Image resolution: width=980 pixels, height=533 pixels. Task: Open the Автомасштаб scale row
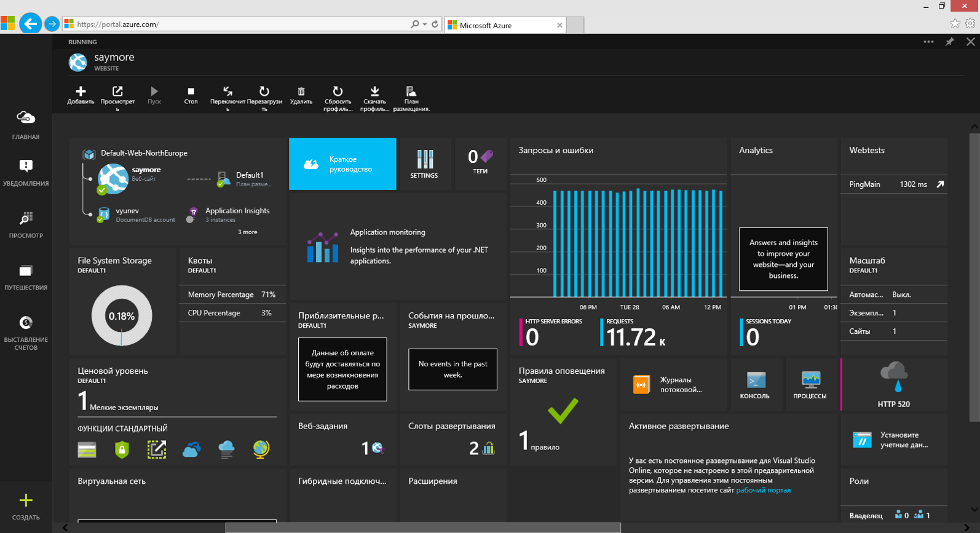pos(894,294)
